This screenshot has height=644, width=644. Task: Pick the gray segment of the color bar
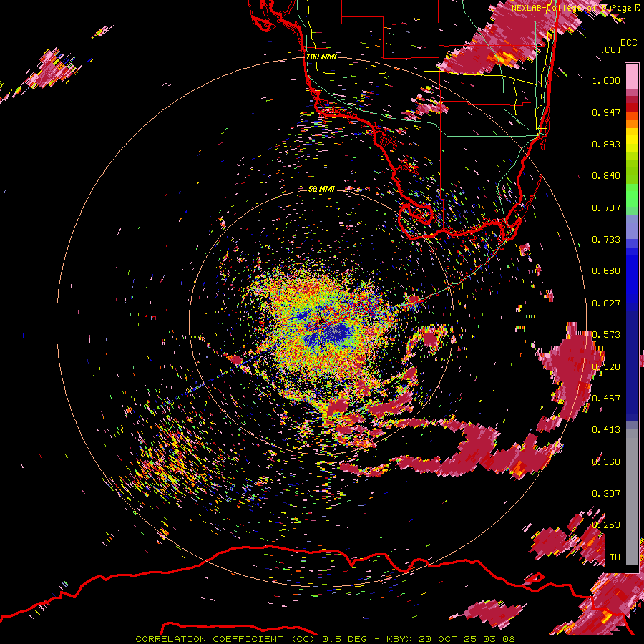(x=632, y=497)
